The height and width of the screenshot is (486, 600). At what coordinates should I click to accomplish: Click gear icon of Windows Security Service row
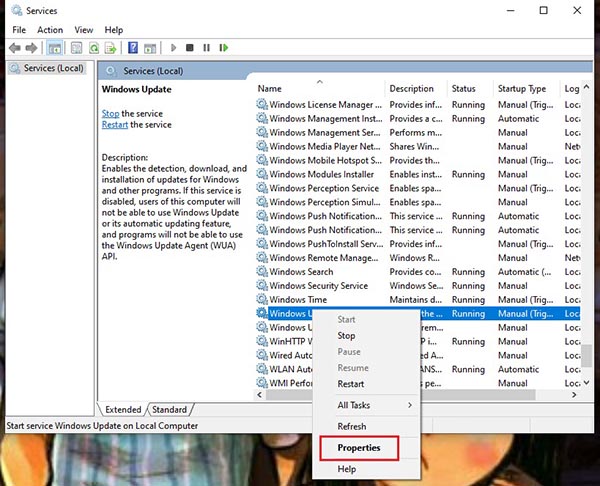click(x=262, y=285)
